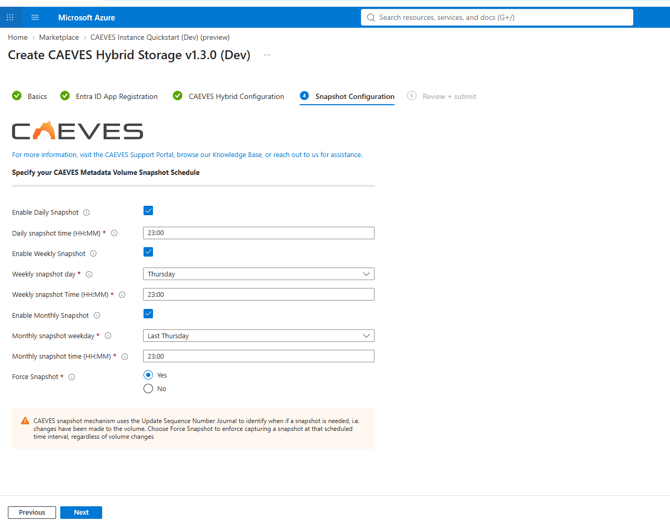The height and width of the screenshot is (522, 670).
Task: Open the ellipsis menu beside the page title
Action: (x=267, y=55)
